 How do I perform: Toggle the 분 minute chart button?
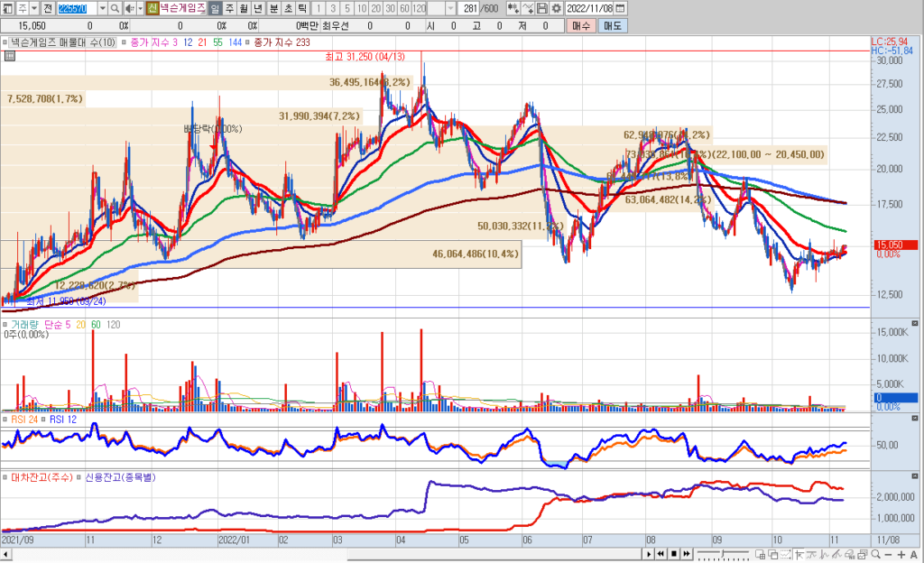point(273,8)
